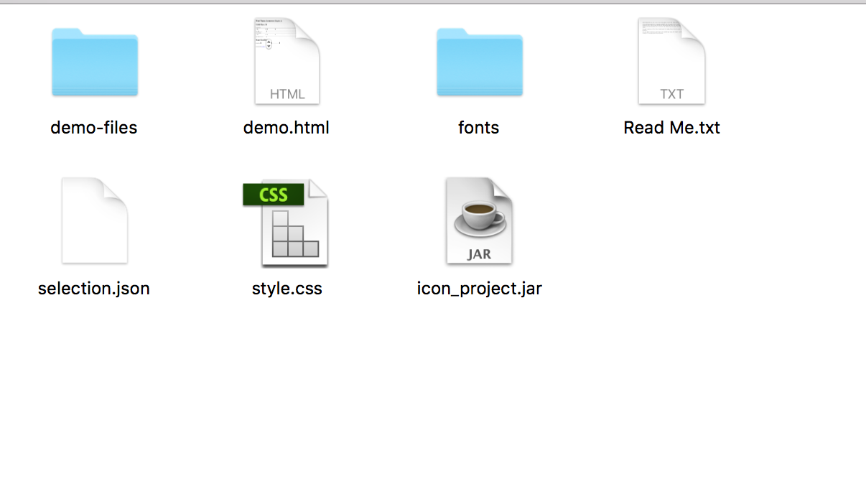Click the 'Read Me.txt' file name
866x504 pixels.
tap(671, 128)
